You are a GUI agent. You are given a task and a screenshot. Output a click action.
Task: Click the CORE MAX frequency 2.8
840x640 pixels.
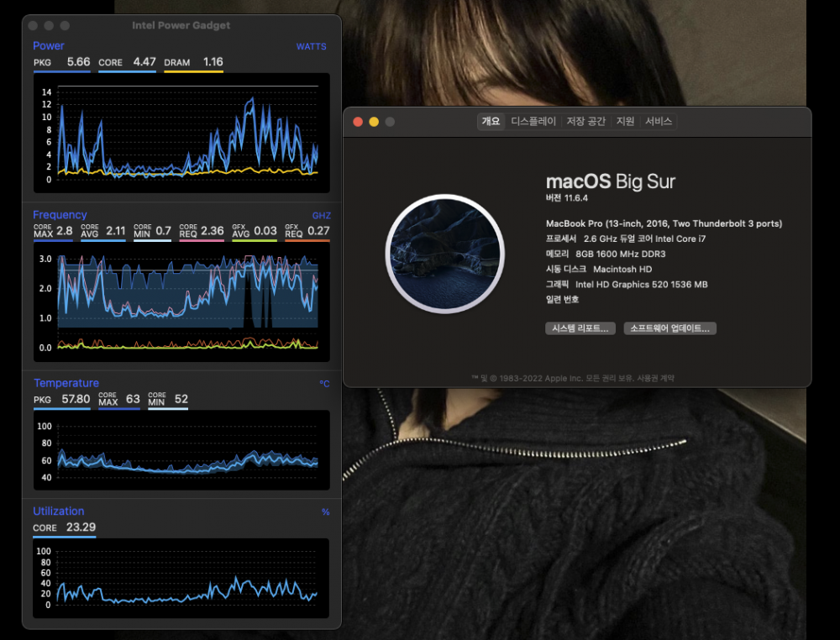pos(65,231)
